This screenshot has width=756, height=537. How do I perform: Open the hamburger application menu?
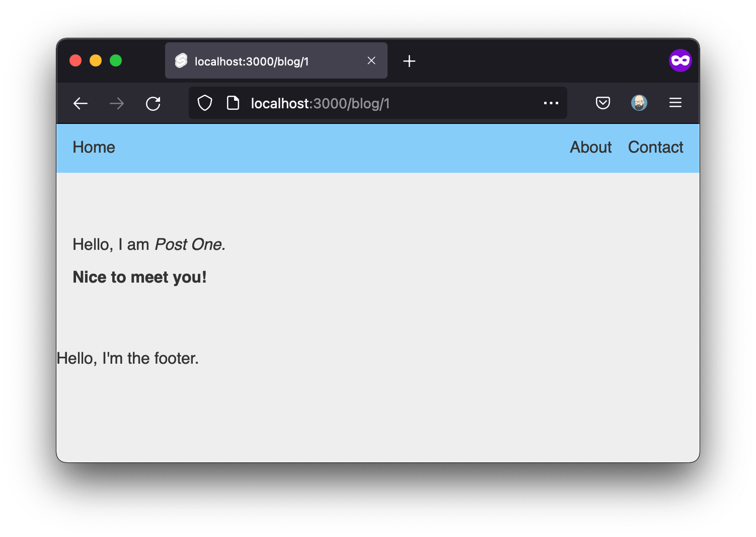pyautogui.click(x=675, y=103)
